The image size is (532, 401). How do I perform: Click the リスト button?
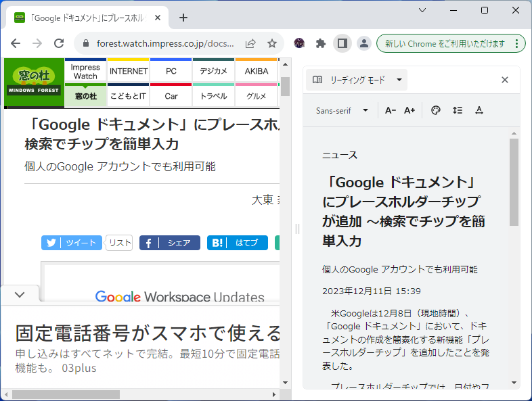point(119,243)
